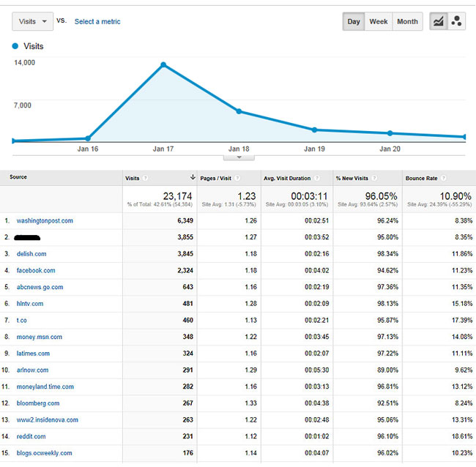Open help icon next to Visits column
The height and width of the screenshot is (467, 476).
(x=146, y=178)
